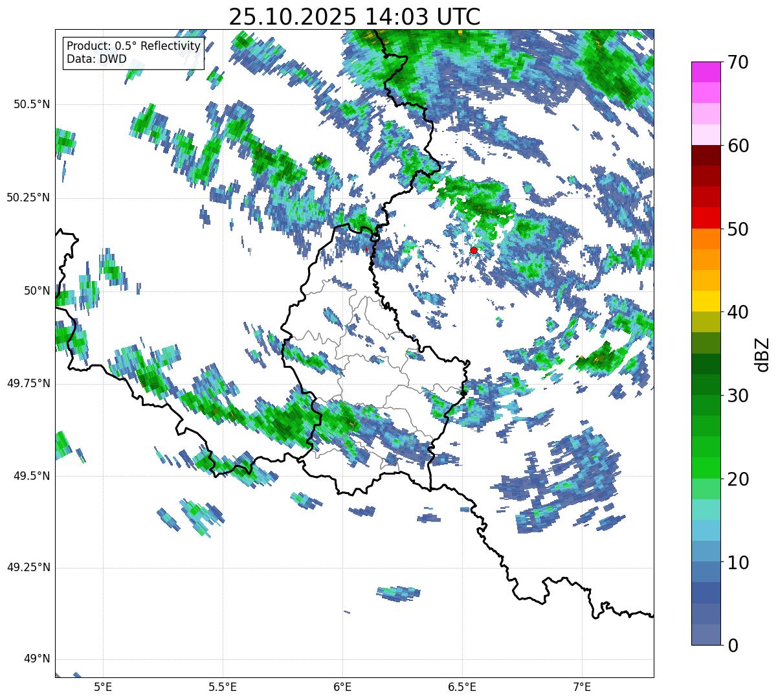Click the 5°E longitude label
778x700 pixels.
[x=103, y=686]
